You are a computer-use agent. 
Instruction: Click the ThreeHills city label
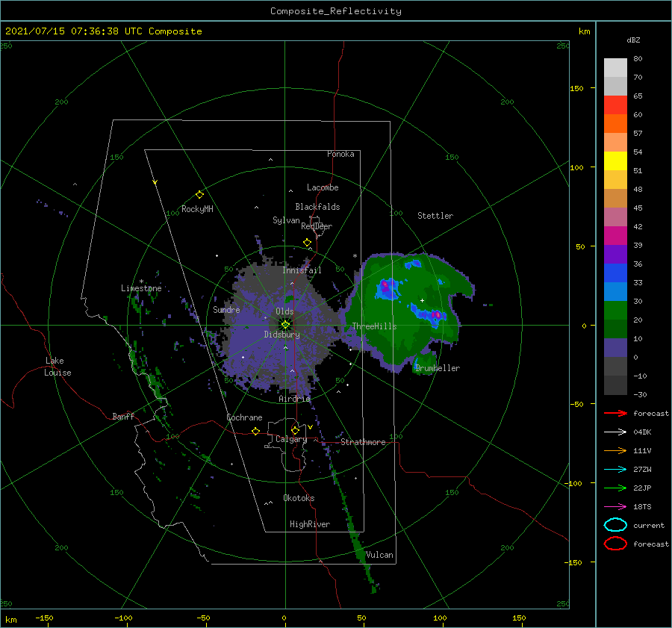tap(375, 326)
